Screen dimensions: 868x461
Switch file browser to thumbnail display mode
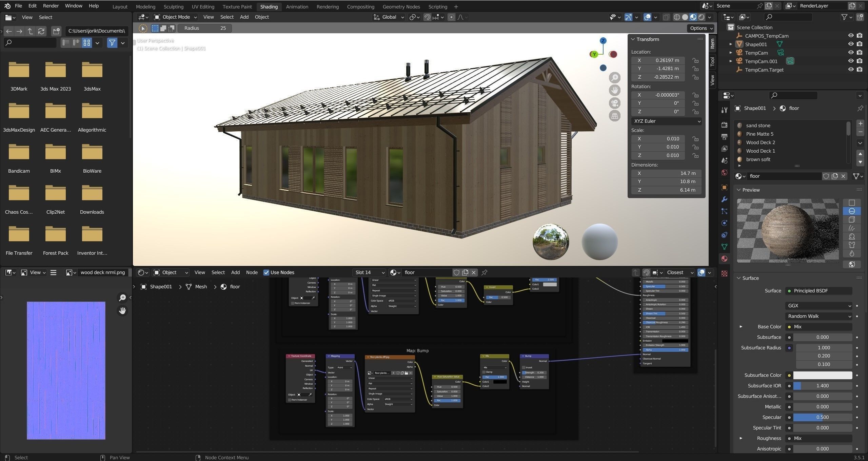pyautogui.click(x=87, y=43)
